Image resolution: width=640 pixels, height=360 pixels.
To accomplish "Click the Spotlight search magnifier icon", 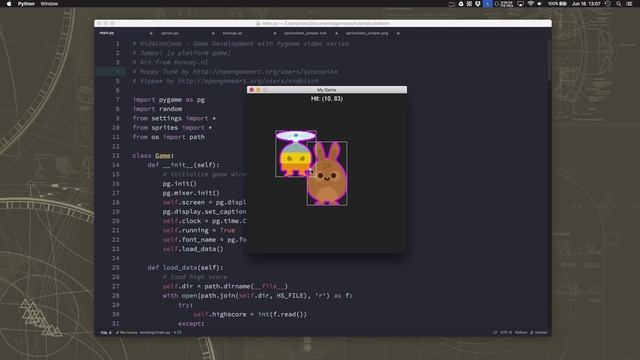I will (x=619, y=4).
